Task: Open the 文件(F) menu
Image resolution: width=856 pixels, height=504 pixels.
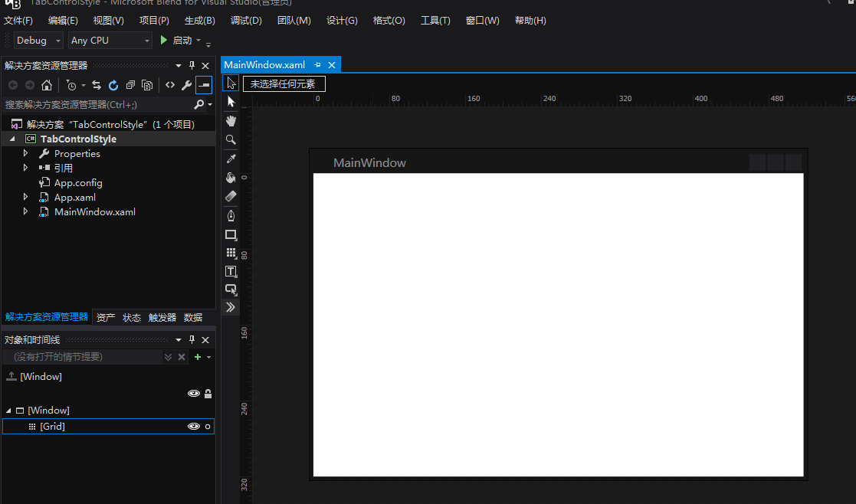Action: click(18, 21)
